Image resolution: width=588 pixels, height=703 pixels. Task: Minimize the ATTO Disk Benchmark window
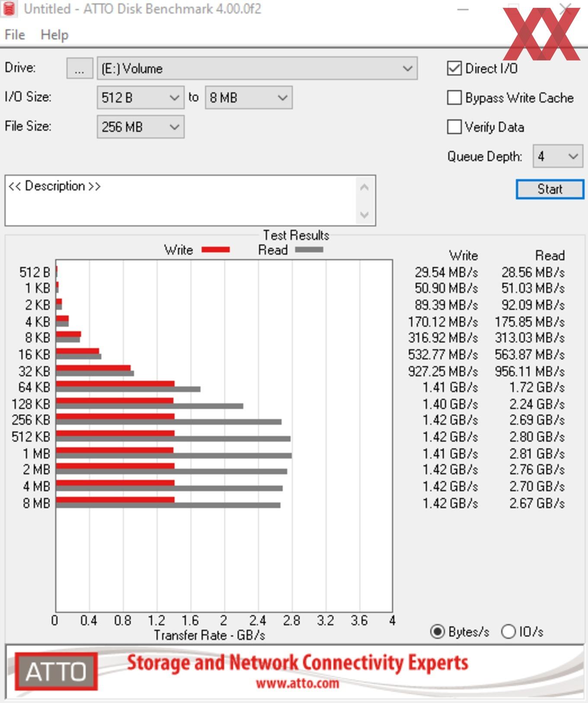click(463, 9)
